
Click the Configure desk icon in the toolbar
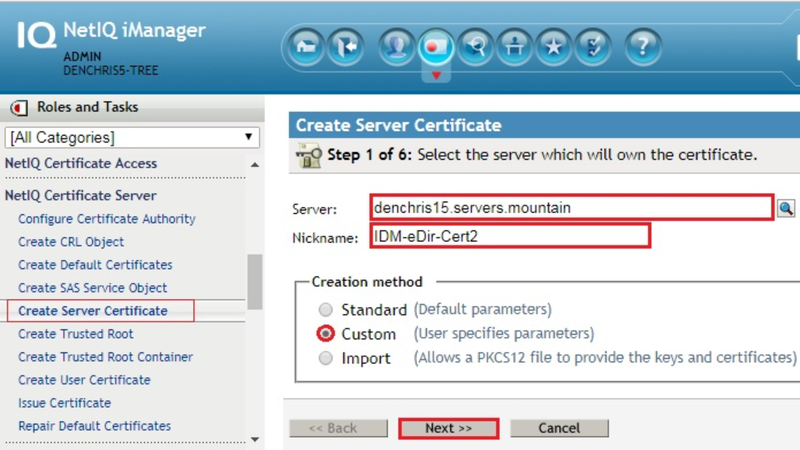pos(514,47)
